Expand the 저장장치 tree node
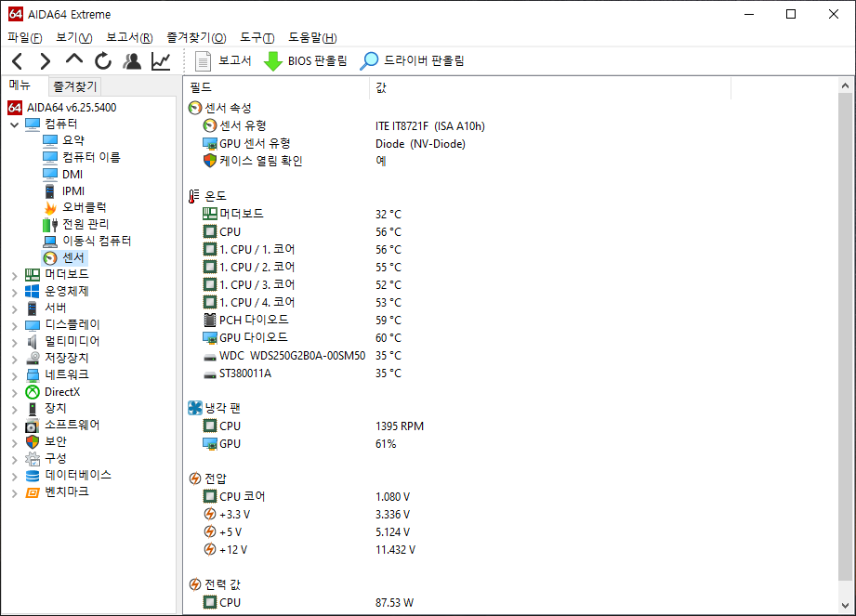This screenshot has height=616, width=856. (15, 360)
